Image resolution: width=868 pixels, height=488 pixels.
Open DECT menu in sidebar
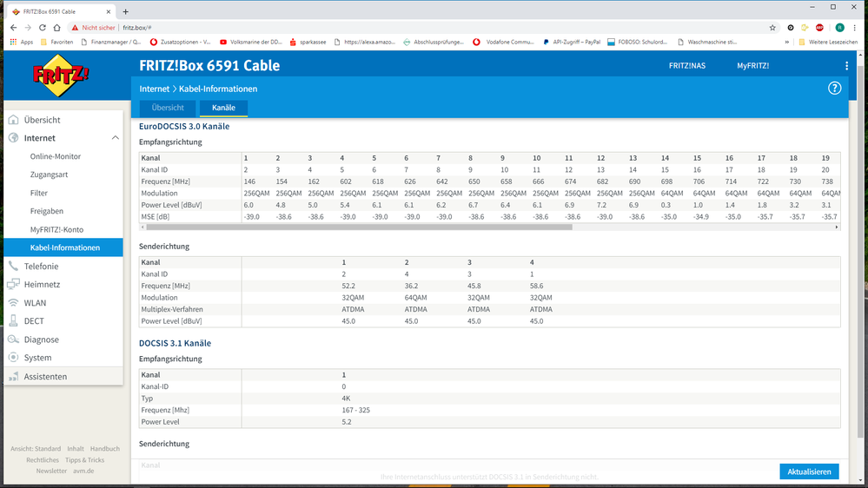coord(34,321)
